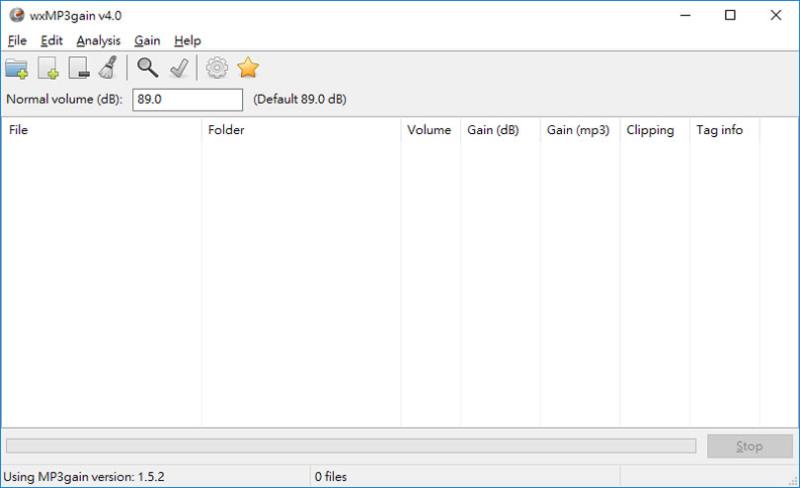
Task: Open the File menu
Action: click(17, 40)
